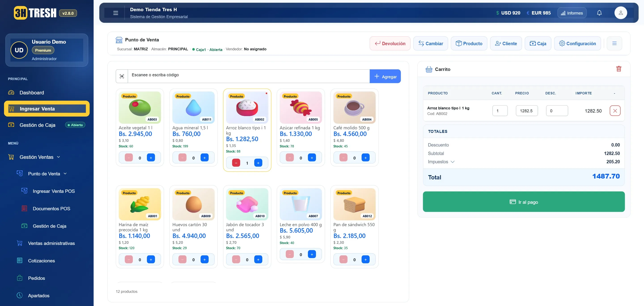Screen dimensions: 644x306
Task: Click the Producto toolbar button
Action: 469,43
